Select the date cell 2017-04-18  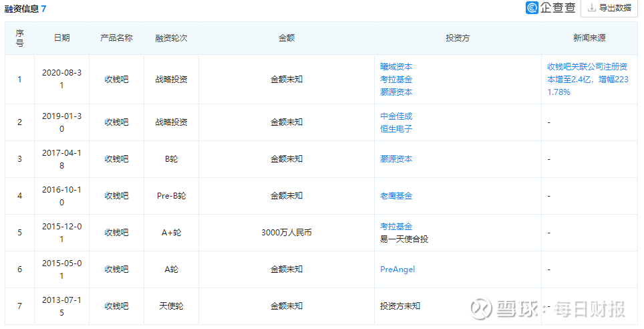click(62, 159)
